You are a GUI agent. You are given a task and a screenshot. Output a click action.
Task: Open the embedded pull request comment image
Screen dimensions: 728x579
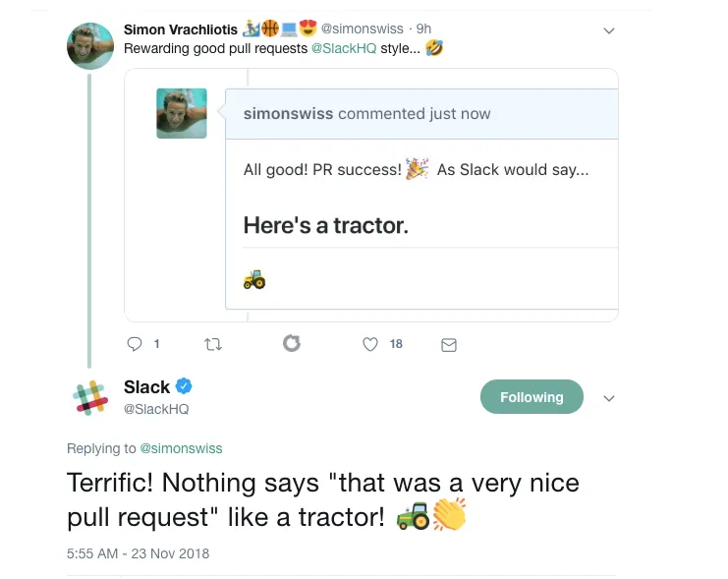pyautogui.click(x=371, y=195)
